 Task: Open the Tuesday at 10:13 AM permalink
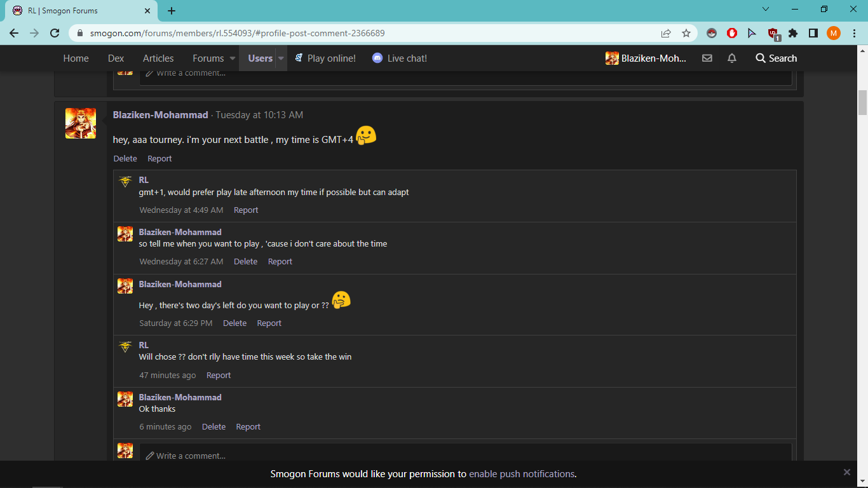point(259,115)
